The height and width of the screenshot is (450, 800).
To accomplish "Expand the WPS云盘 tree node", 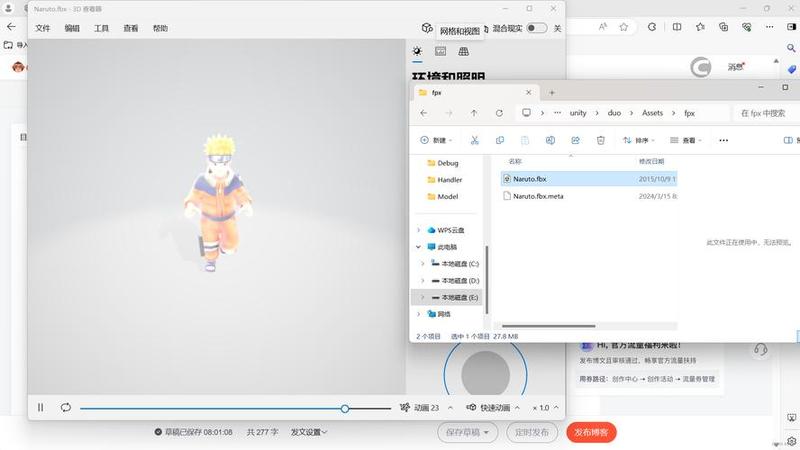I will point(419,230).
